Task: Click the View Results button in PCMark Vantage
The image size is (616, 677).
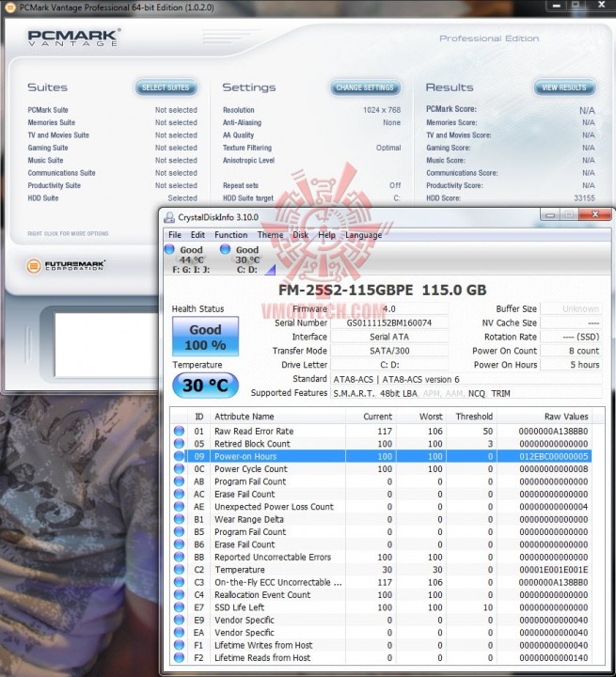Action: [564, 87]
